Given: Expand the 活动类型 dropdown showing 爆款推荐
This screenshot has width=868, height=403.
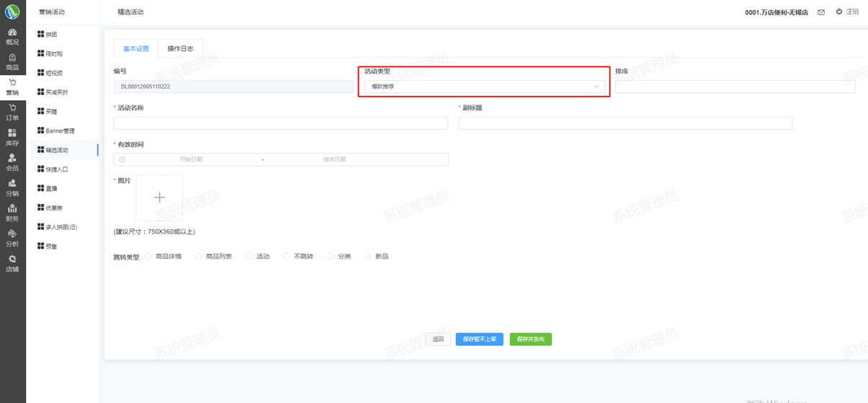Looking at the screenshot, I should (484, 87).
